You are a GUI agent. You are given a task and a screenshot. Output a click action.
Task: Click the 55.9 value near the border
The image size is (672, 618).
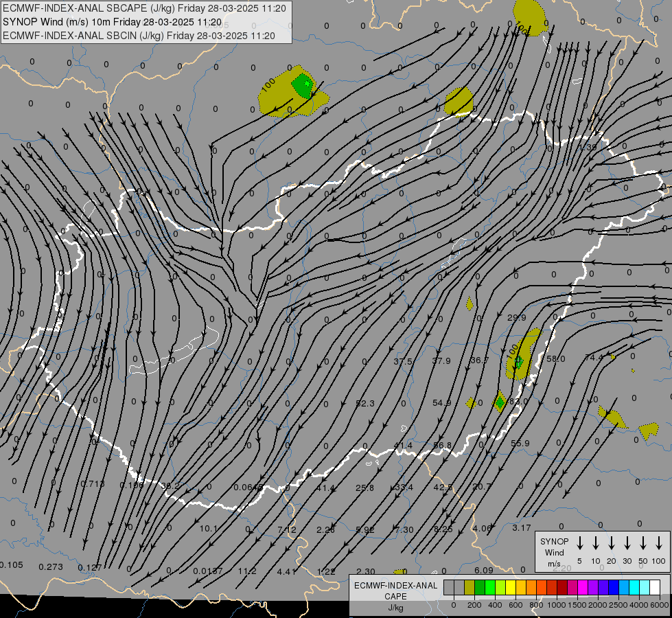[x=520, y=444]
